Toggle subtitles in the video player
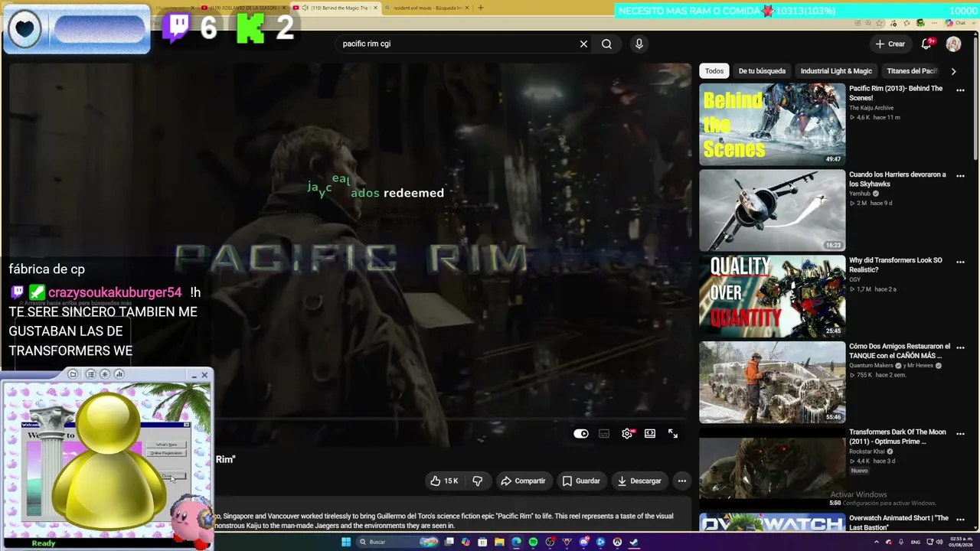The width and height of the screenshot is (980, 551). pos(604,434)
